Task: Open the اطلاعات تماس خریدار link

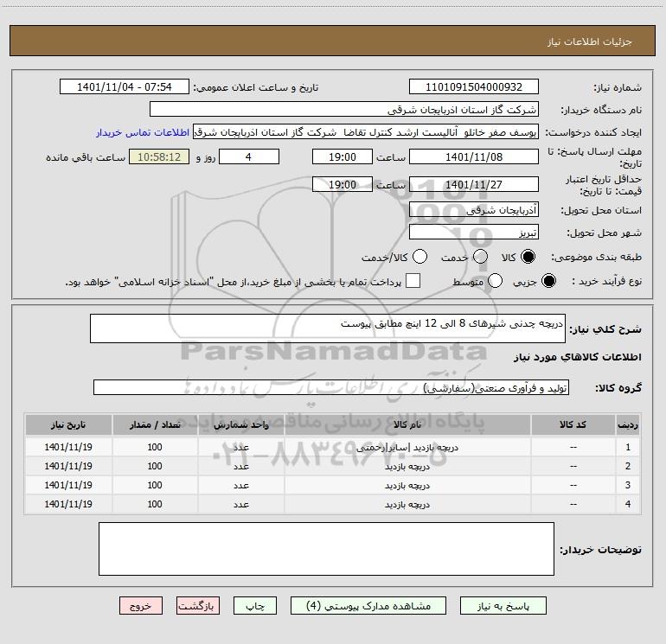Action: pos(143,132)
